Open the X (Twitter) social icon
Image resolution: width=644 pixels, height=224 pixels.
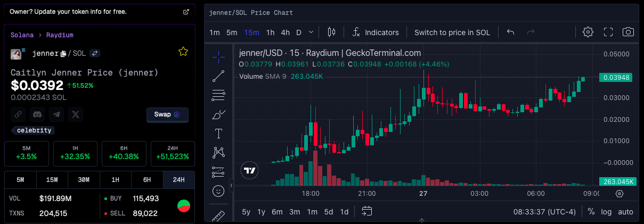(x=76, y=114)
